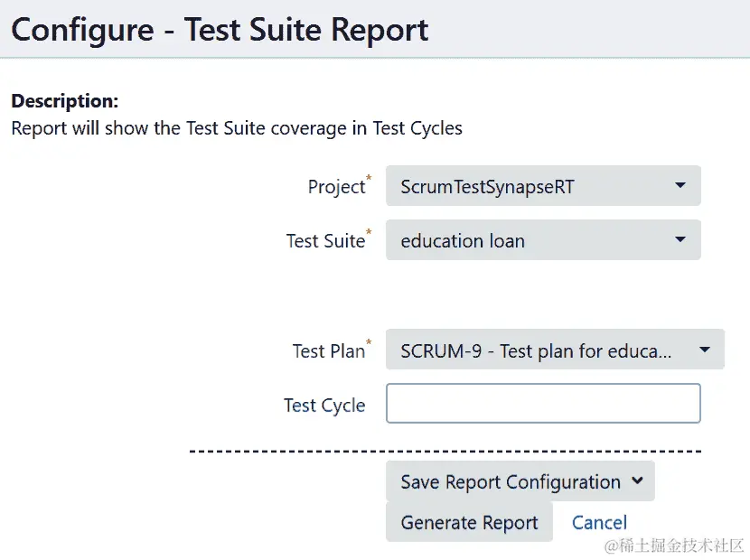This screenshot has height=560, width=750.
Task: Focus the Test Cycle input field
Action: pyautogui.click(x=543, y=404)
